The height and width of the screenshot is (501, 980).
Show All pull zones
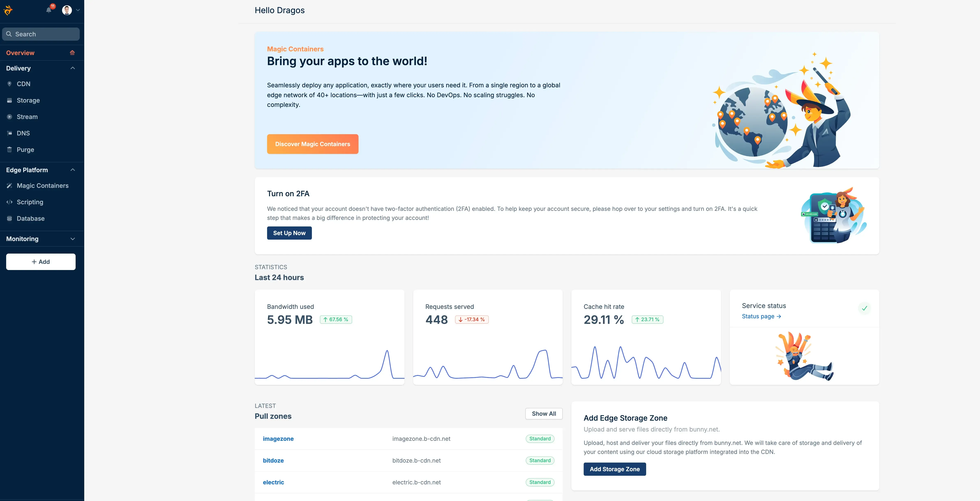544,413
